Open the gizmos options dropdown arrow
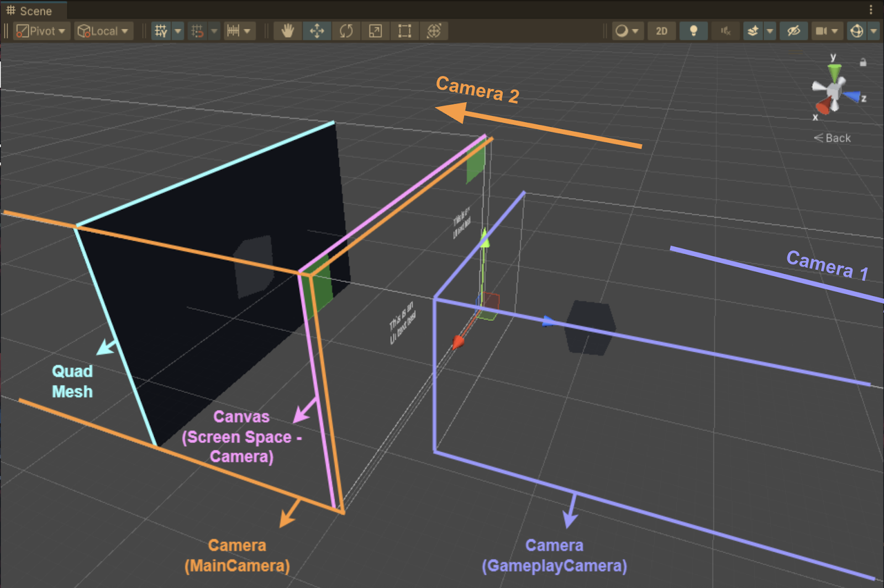The width and height of the screenshot is (884, 588). (x=874, y=31)
